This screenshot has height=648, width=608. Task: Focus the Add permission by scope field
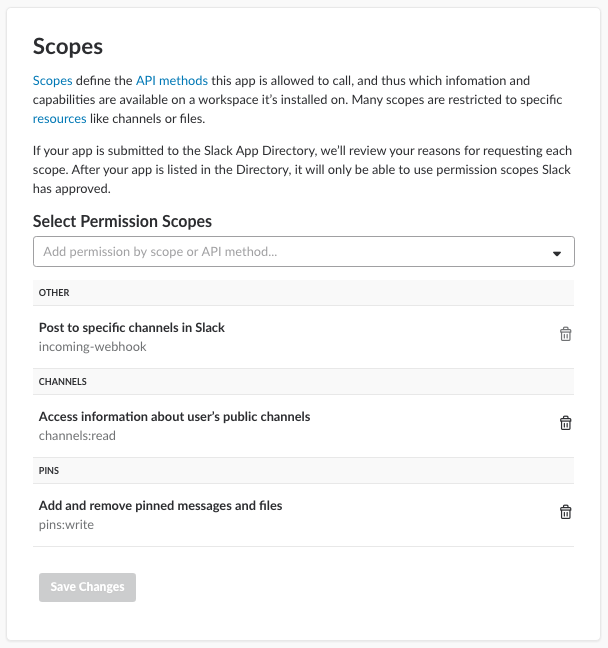point(303,252)
